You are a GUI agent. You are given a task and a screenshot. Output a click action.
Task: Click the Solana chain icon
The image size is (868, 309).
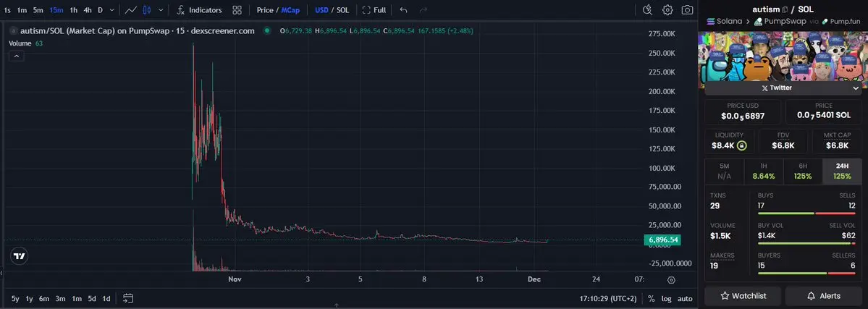pyautogui.click(x=711, y=22)
